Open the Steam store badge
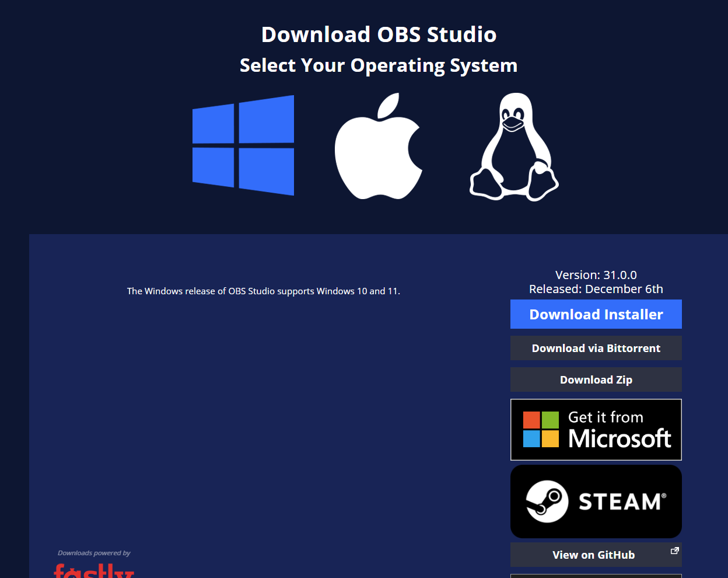 [x=596, y=502]
